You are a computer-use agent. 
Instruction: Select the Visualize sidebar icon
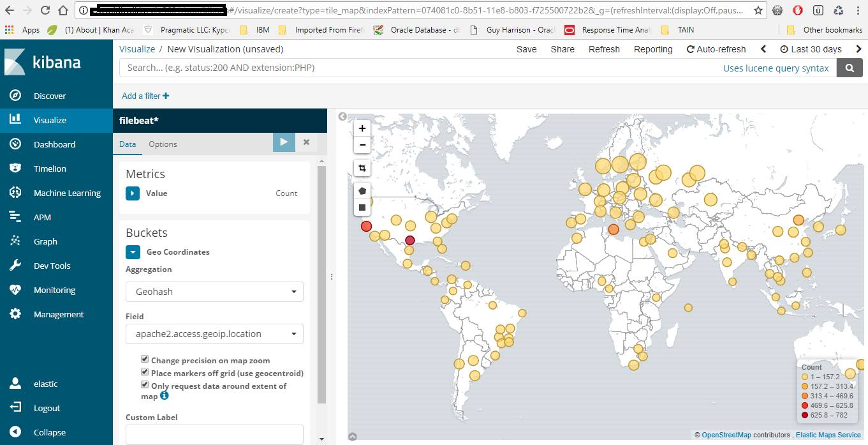[16, 120]
